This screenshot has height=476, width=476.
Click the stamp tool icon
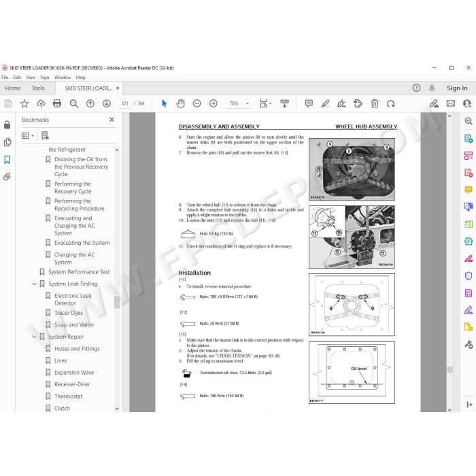(358, 104)
